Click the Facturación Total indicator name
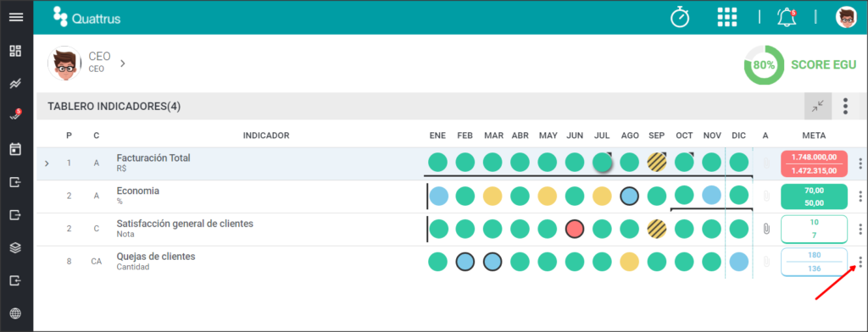The height and width of the screenshot is (332, 868). pos(153,158)
